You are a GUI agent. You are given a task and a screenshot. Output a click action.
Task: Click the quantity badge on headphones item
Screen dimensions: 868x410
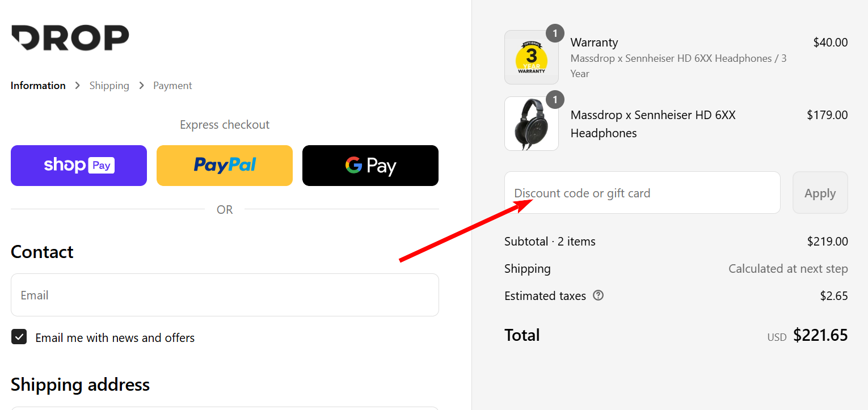(555, 100)
